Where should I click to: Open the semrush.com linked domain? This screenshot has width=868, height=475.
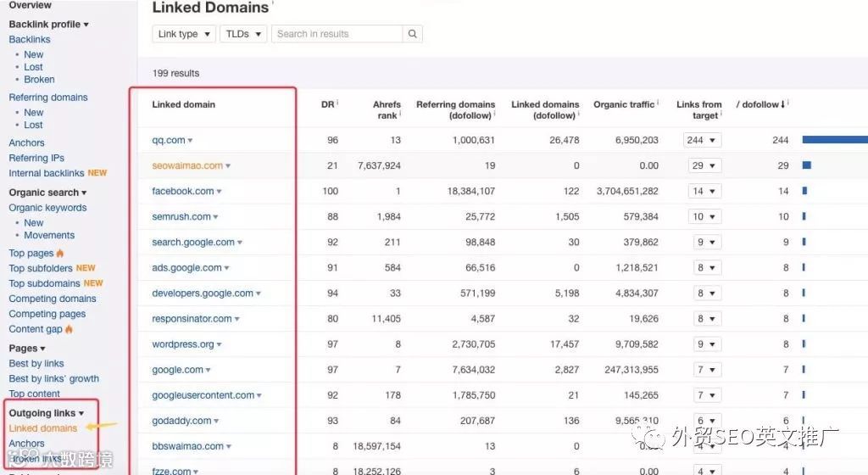click(x=181, y=216)
